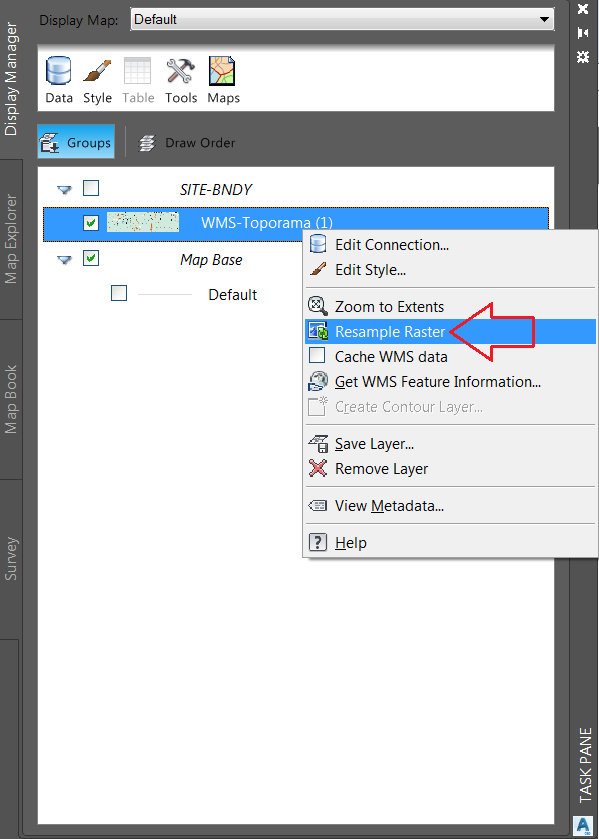
Task: Switch to the Map Book tab
Action: click(11, 399)
